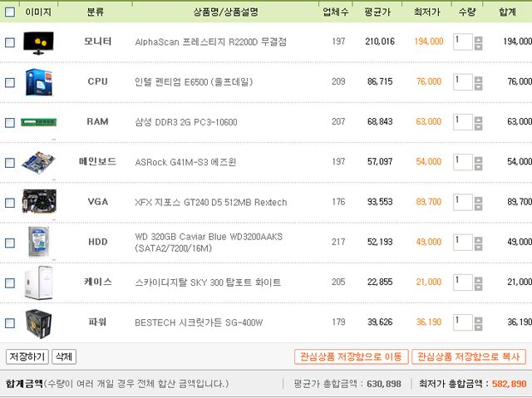Viewport: 532px width, 398px height.
Task: Click the 630,898 average total amount
Action: [x=384, y=384]
